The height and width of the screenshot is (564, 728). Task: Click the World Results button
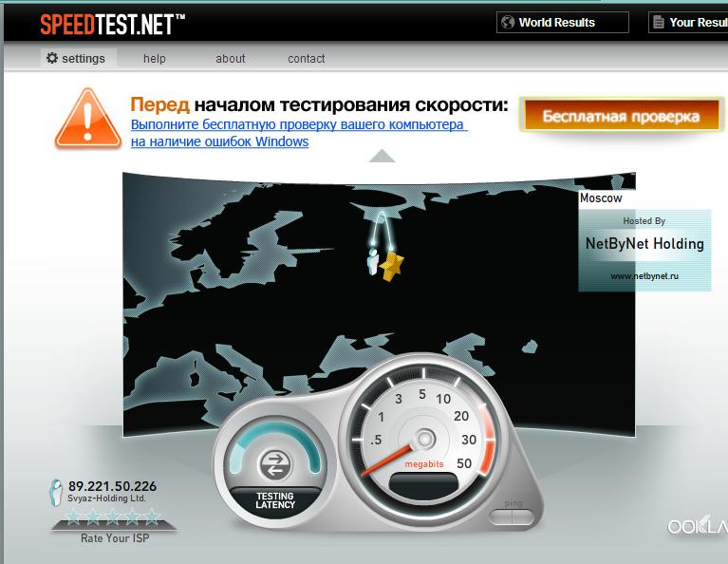562,22
